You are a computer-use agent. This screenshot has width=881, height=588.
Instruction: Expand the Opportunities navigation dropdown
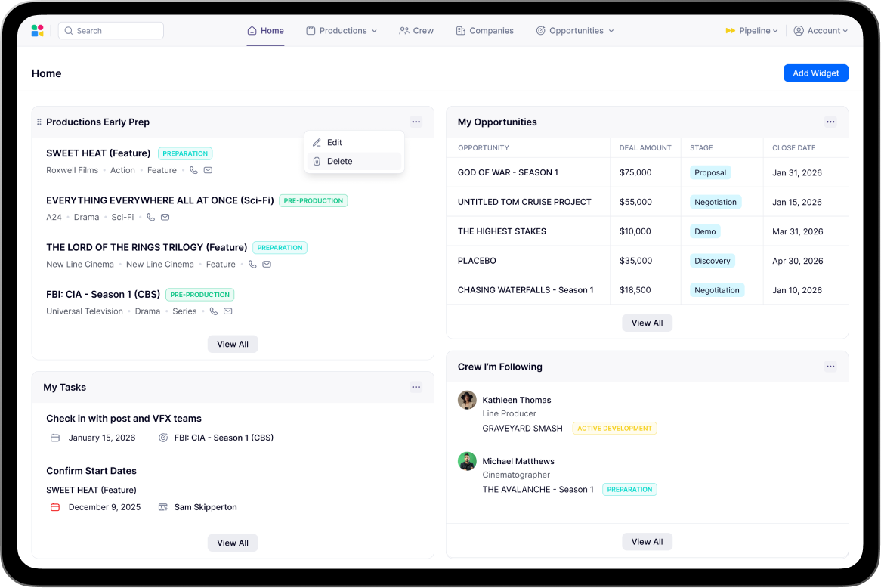click(574, 31)
